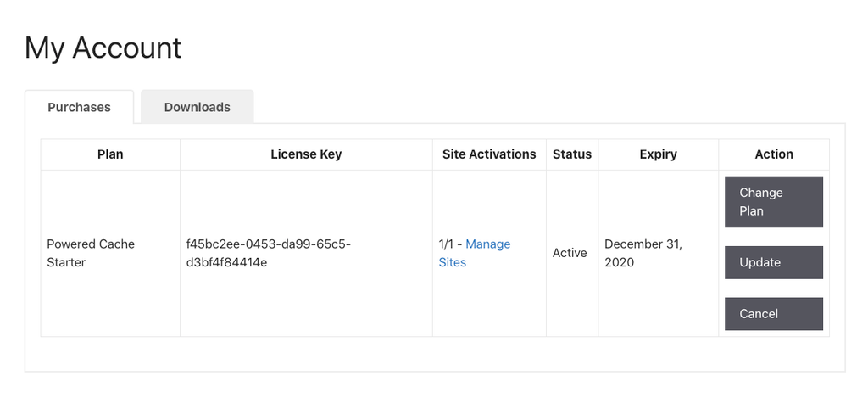This screenshot has height=398, width=868.
Task: Click the License Key column header
Action: point(306,154)
